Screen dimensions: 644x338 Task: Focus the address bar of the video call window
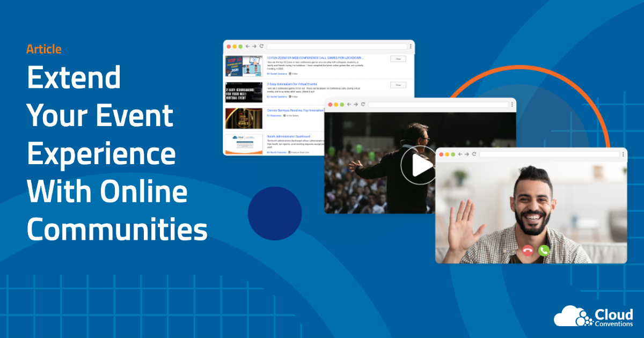click(x=548, y=154)
